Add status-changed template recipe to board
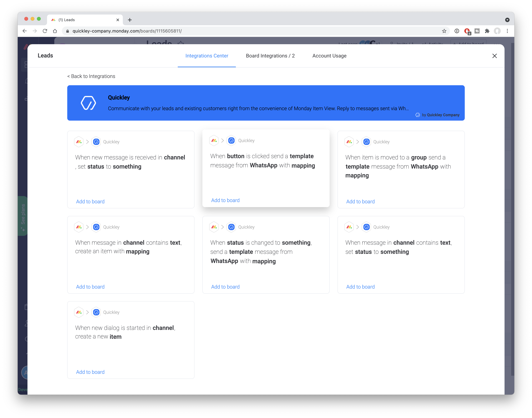This screenshot has width=532, height=418. [x=225, y=287]
